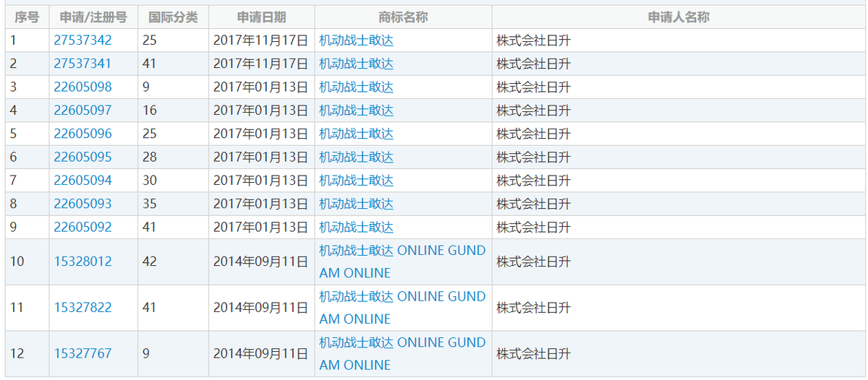The image size is (868, 380).
Task: Select date 2017年11月17日 in row 2
Action: coord(261,64)
